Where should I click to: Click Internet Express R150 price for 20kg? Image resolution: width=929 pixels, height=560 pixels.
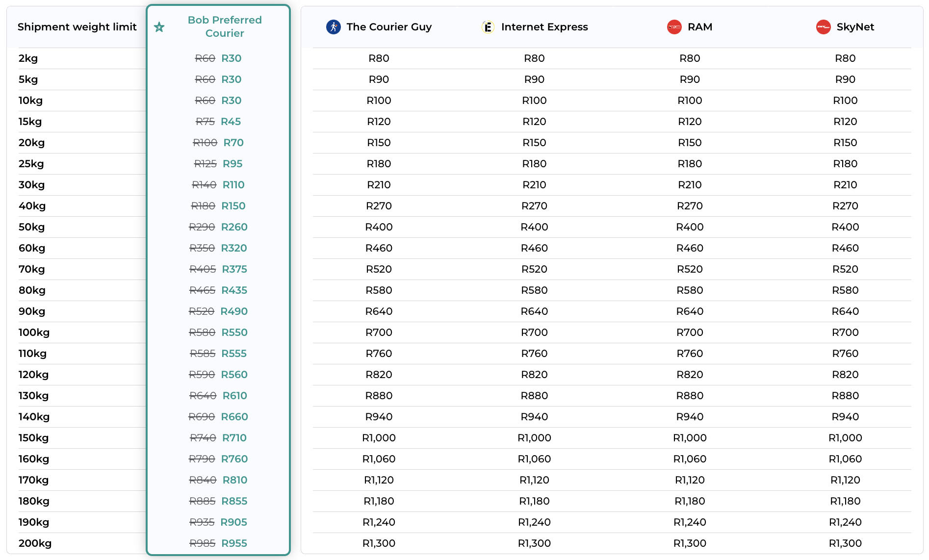coord(534,143)
